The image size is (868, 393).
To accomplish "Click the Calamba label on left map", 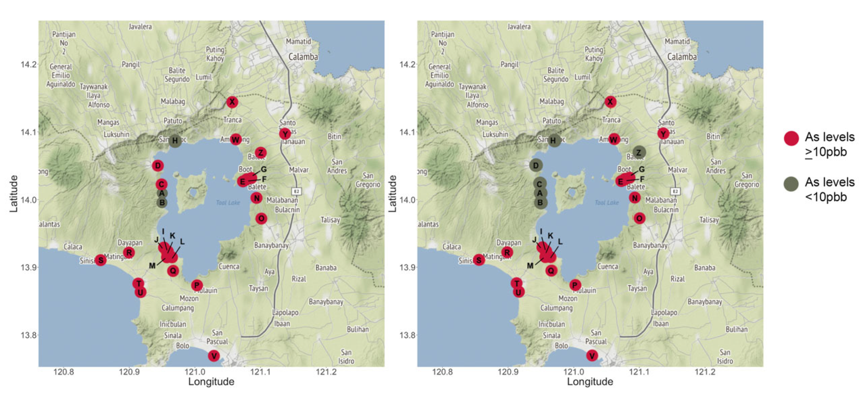I will point(303,57).
